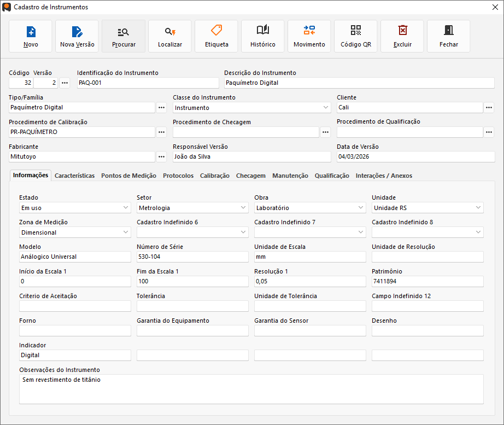
Task: Select the Interações / Anexos tab
Action: tap(384, 176)
